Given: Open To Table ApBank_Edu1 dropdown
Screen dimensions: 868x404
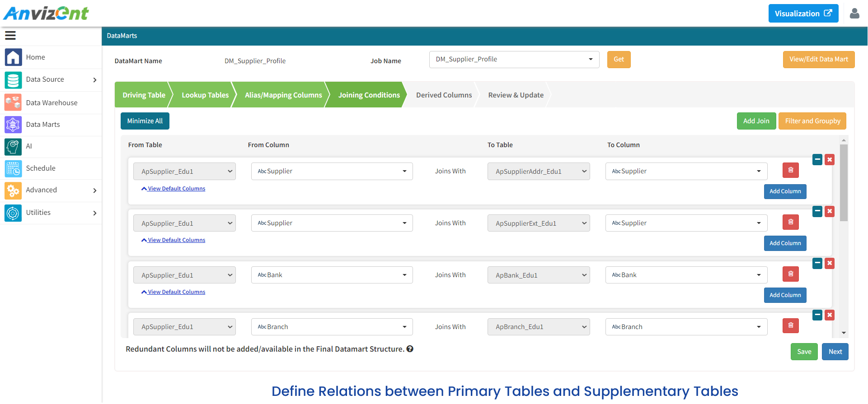Looking at the screenshot, I should (x=539, y=275).
